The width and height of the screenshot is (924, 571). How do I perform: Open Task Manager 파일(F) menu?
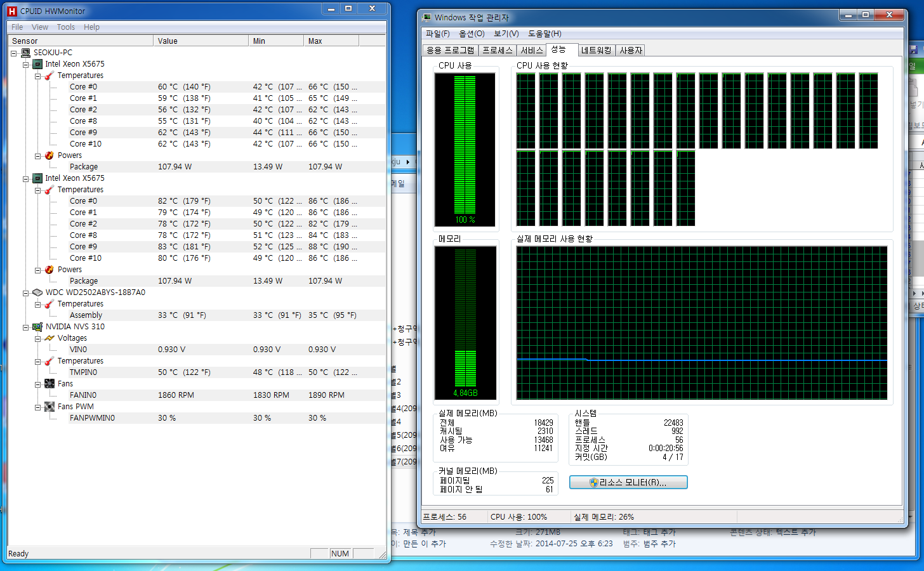(438, 34)
